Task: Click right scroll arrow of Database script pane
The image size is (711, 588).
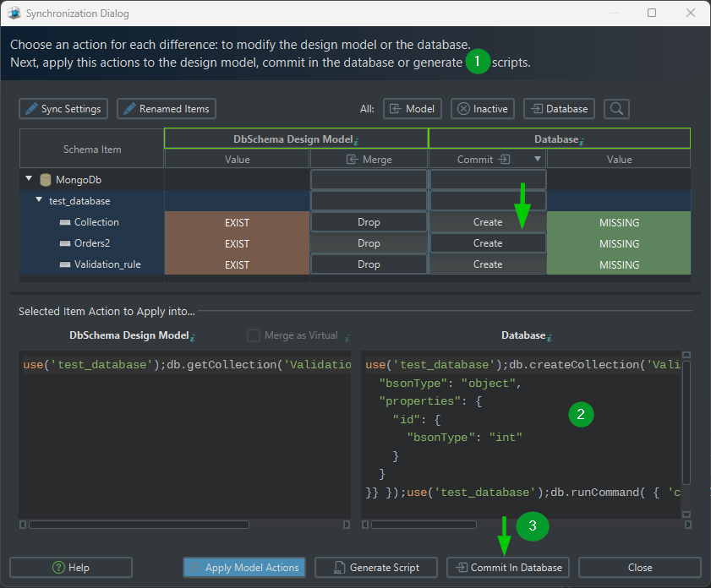Action: point(688,525)
